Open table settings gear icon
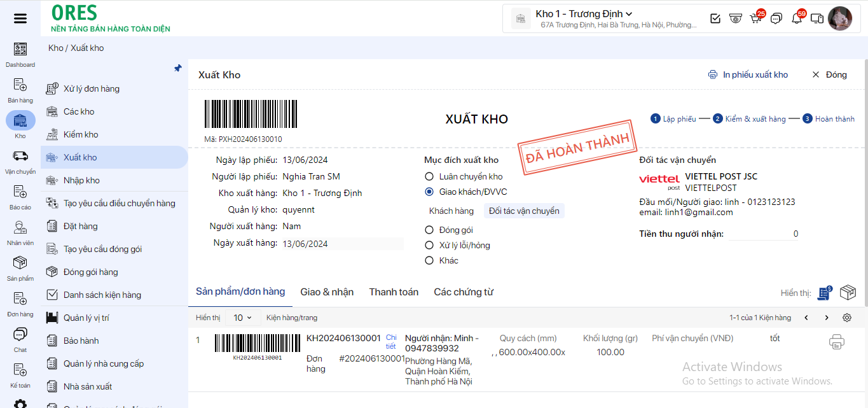Image resolution: width=868 pixels, height=408 pixels. click(x=847, y=318)
